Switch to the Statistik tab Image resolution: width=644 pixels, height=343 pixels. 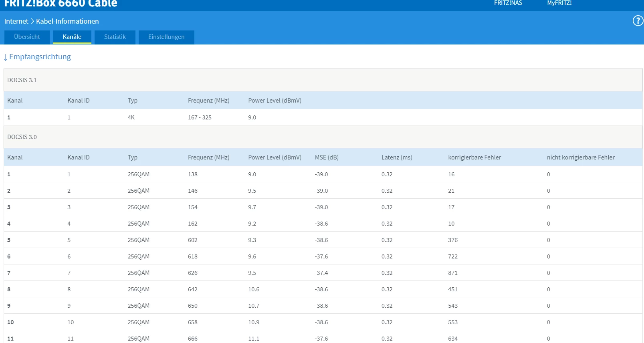point(115,37)
